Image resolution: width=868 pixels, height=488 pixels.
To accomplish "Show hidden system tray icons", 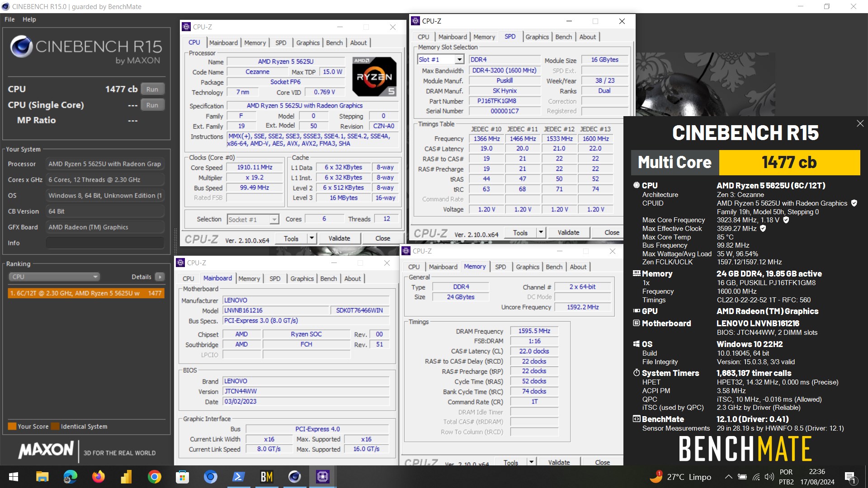I will (x=728, y=477).
